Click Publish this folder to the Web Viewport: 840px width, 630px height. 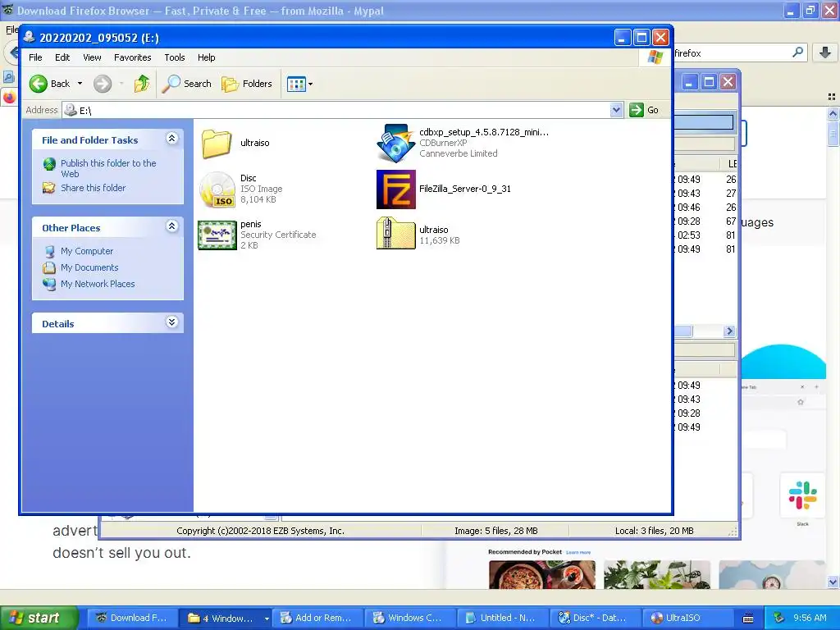click(x=108, y=168)
